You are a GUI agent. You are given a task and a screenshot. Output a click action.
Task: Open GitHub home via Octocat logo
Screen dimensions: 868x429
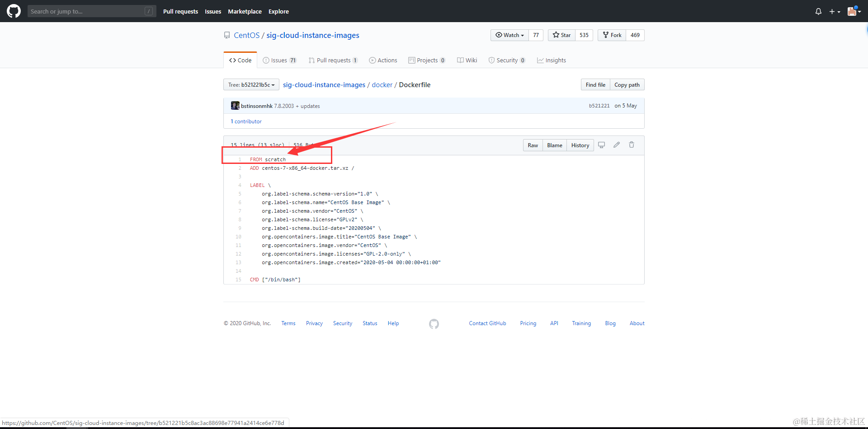point(14,11)
